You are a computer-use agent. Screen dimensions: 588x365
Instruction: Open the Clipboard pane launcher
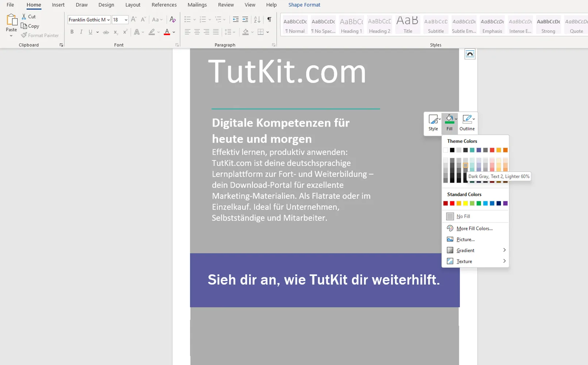point(61,45)
